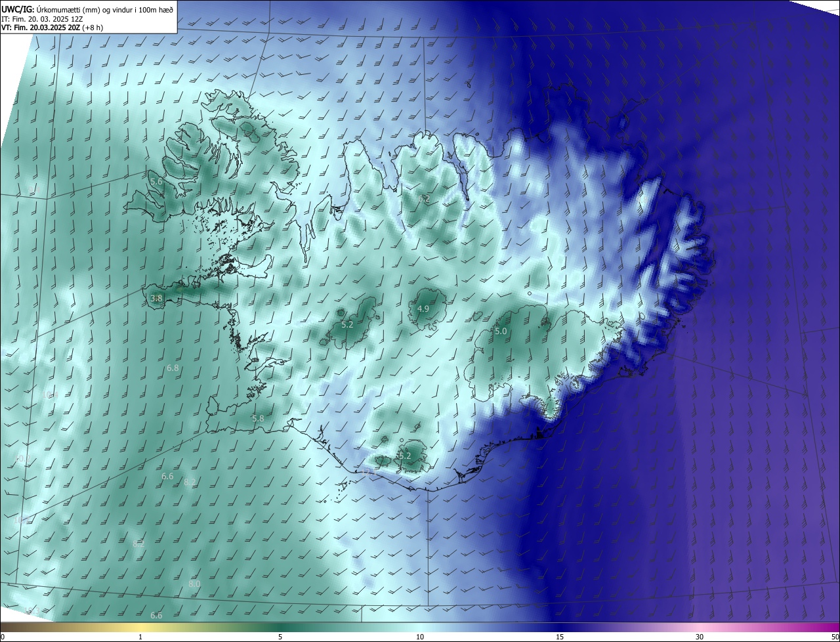Click the 8.0 value over the southwest sea
The height and width of the screenshot is (642, 840).
pos(194,584)
